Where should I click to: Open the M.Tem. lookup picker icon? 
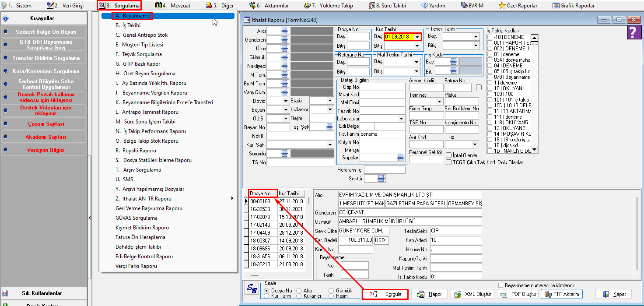(x=284, y=74)
